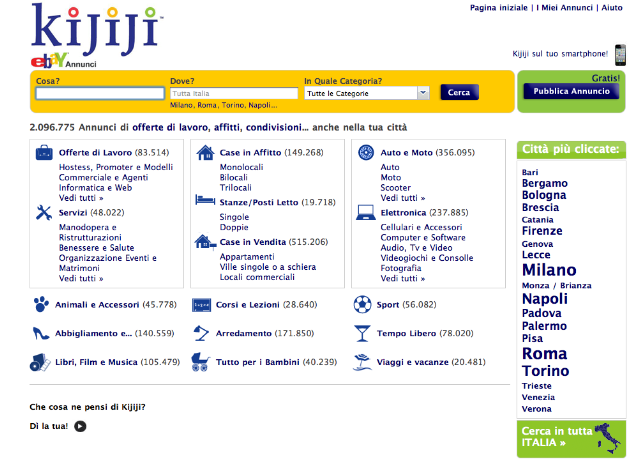Click the Italy map icon in Cerca in tutta Italia
The width and height of the screenshot is (640, 470).
tap(607, 438)
